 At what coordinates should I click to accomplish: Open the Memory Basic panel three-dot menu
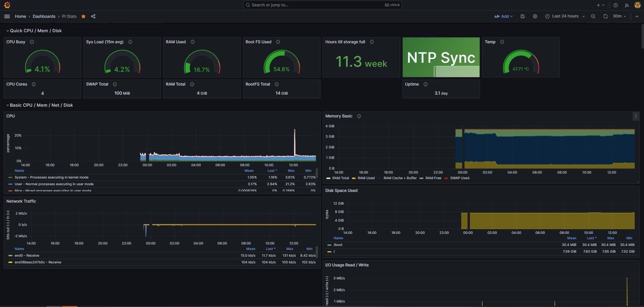635,116
